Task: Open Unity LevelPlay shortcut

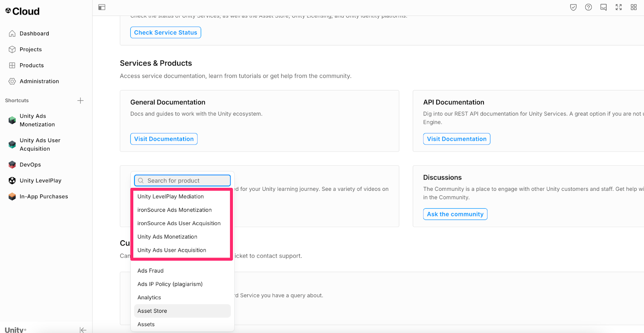Action: [40, 181]
